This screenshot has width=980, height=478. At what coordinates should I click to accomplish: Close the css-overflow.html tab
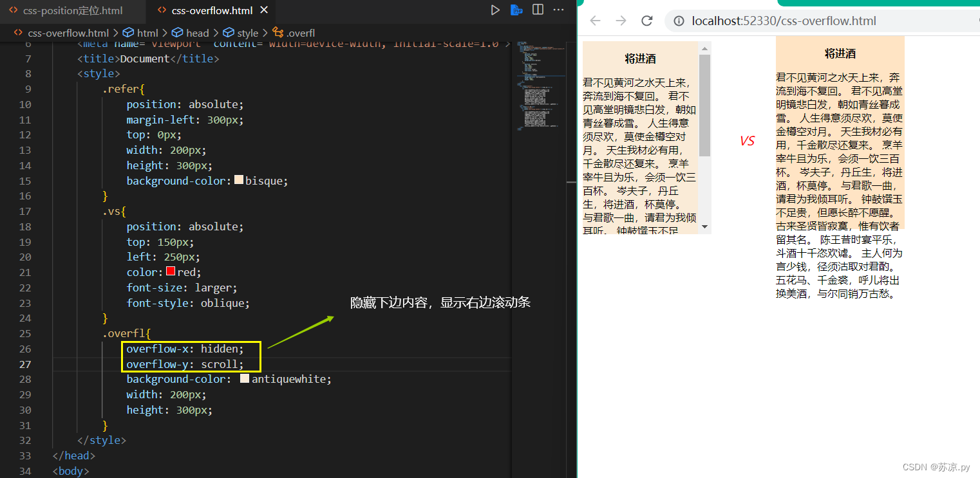(x=263, y=10)
